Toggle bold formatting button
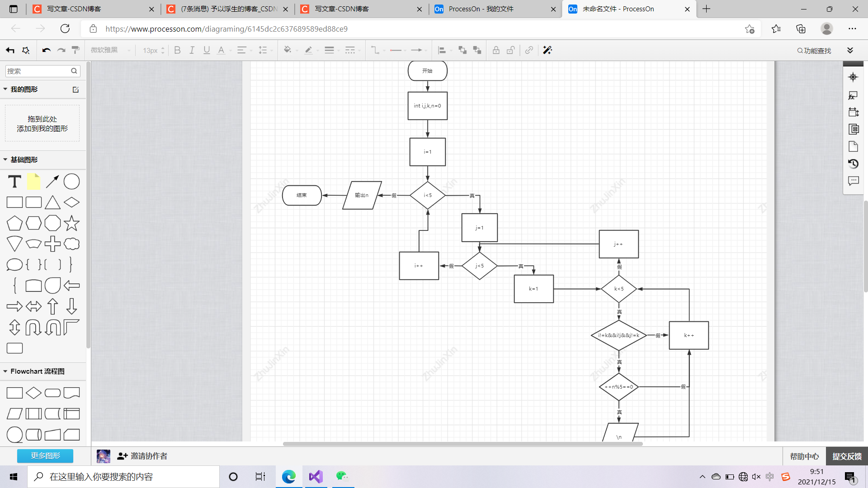The height and width of the screenshot is (488, 868). point(177,50)
